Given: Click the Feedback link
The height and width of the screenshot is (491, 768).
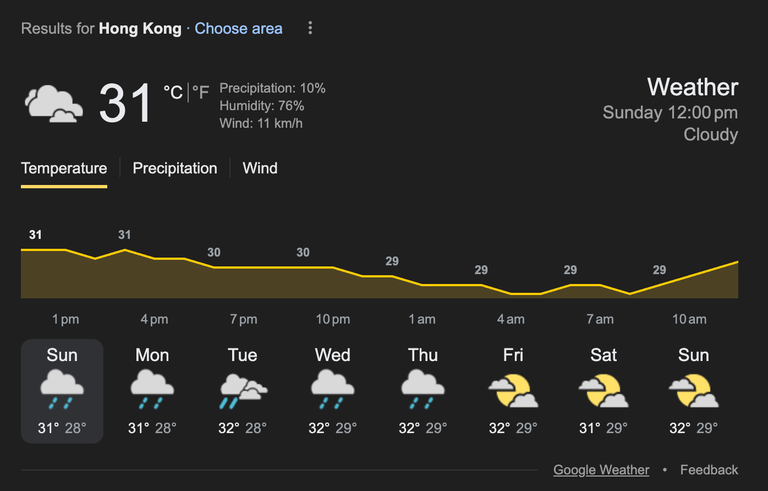Looking at the screenshot, I should [709, 469].
